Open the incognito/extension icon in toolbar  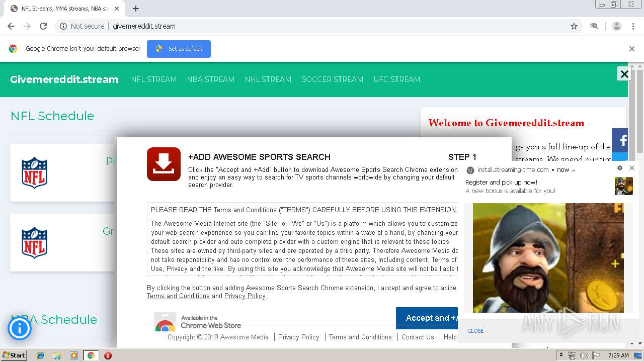point(595,26)
